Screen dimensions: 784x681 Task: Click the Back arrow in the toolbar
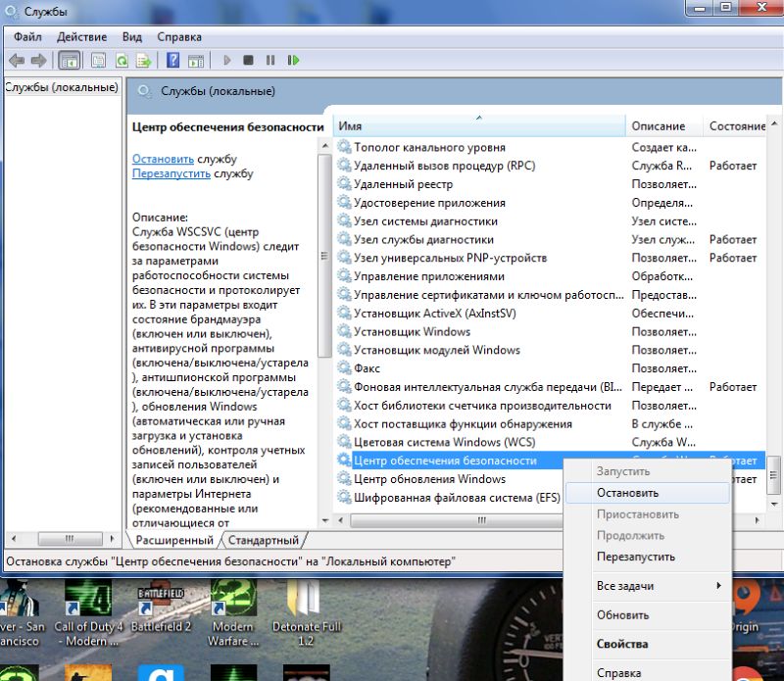17,60
